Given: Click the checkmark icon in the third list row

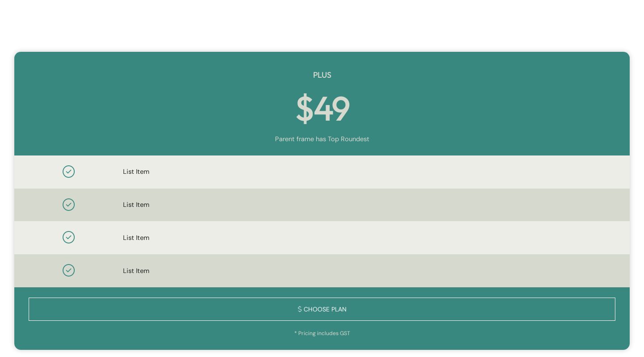Looking at the screenshot, I should tap(68, 237).
